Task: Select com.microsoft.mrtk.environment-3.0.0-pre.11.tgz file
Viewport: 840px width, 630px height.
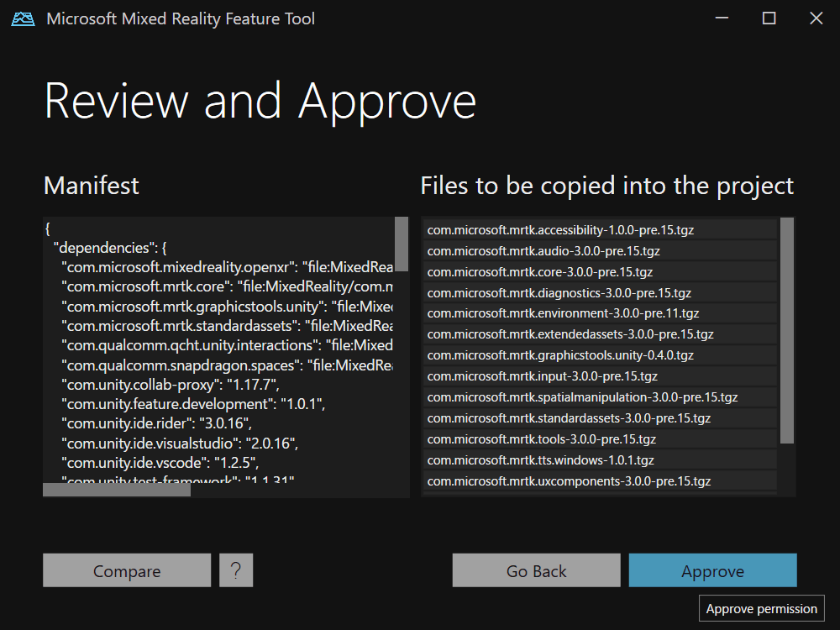Action: coord(600,312)
